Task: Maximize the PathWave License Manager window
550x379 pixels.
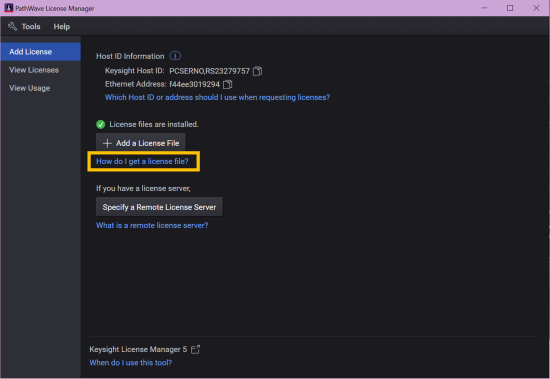Action: click(510, 8)
